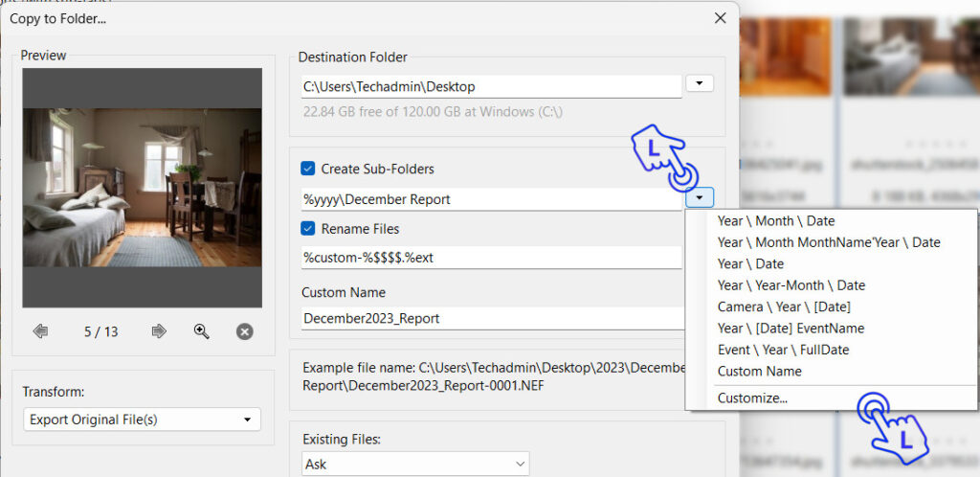The width and height of the screenshot is (980, 477).
Task: Pick Event \ Year \ FullDate entry
Action: [x=783, y=350]
